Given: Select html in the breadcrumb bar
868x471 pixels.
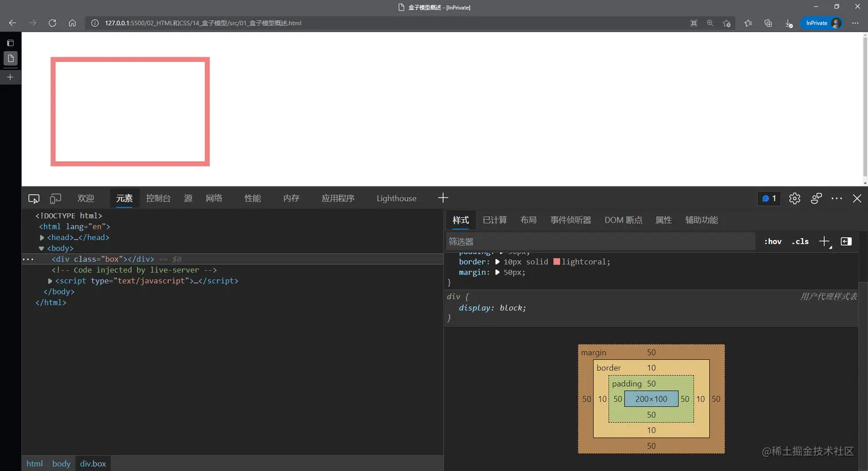Looking at the screenshot, I should pyautogui.click(x=34, y=464).
